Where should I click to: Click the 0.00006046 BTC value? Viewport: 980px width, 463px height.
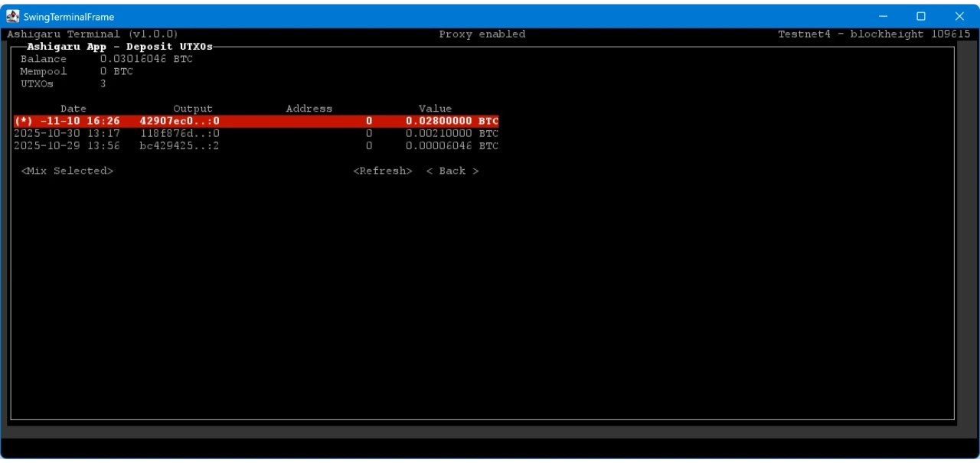point(452,145)
